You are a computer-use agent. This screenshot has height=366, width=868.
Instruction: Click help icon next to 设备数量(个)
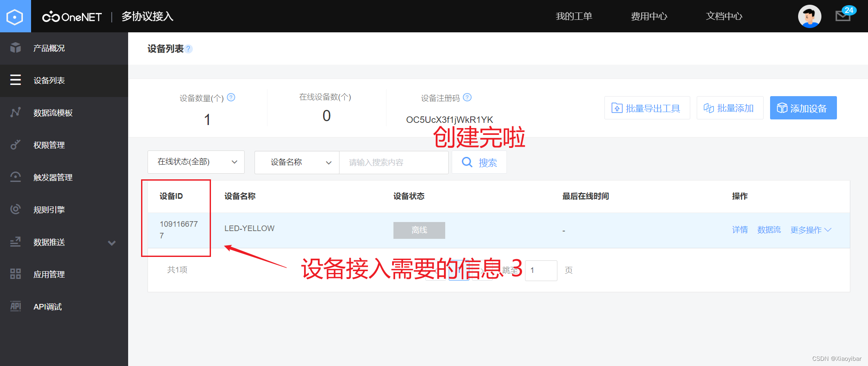click(x=231, y=97)
